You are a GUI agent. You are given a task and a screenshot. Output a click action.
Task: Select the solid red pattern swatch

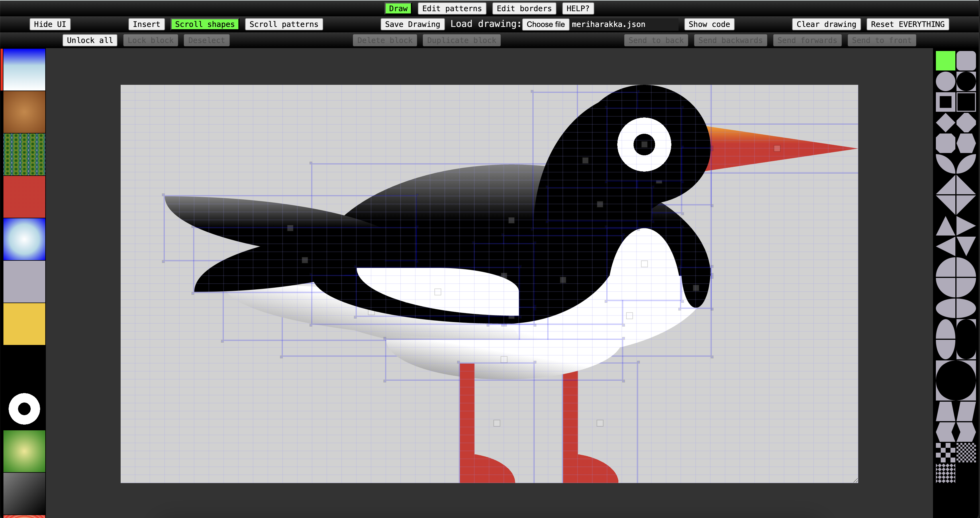(x=24, y=197)
